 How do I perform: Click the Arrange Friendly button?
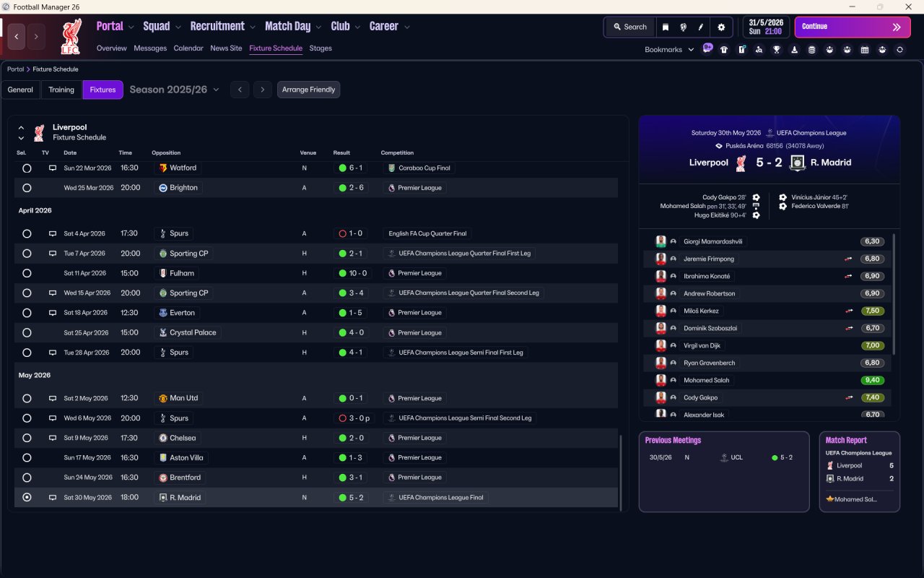click(308, 90)
